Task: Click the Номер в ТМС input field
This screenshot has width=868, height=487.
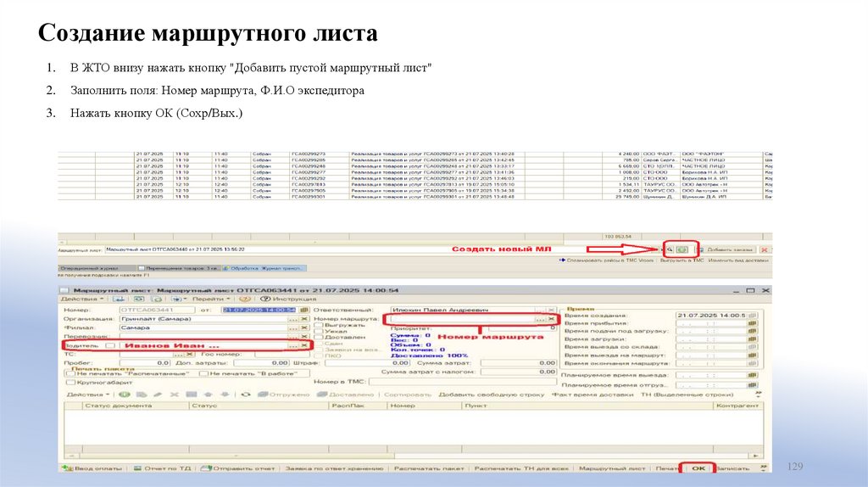Action: pyautogui.click(x=462, y=382)
